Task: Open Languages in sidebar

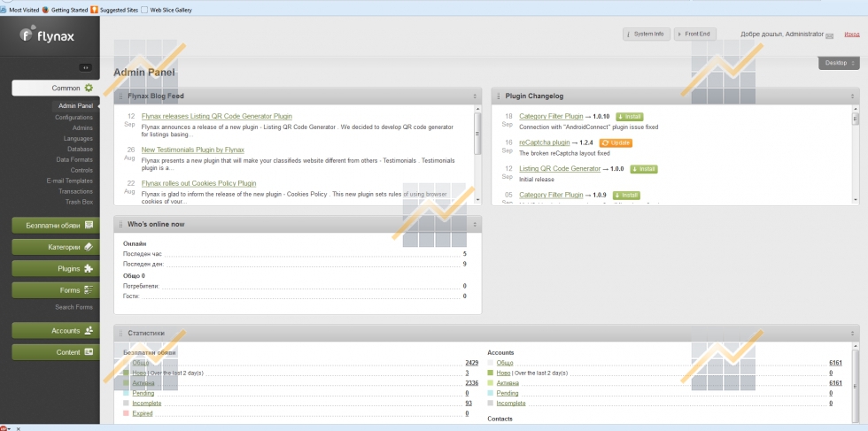Action: point(78,138)
